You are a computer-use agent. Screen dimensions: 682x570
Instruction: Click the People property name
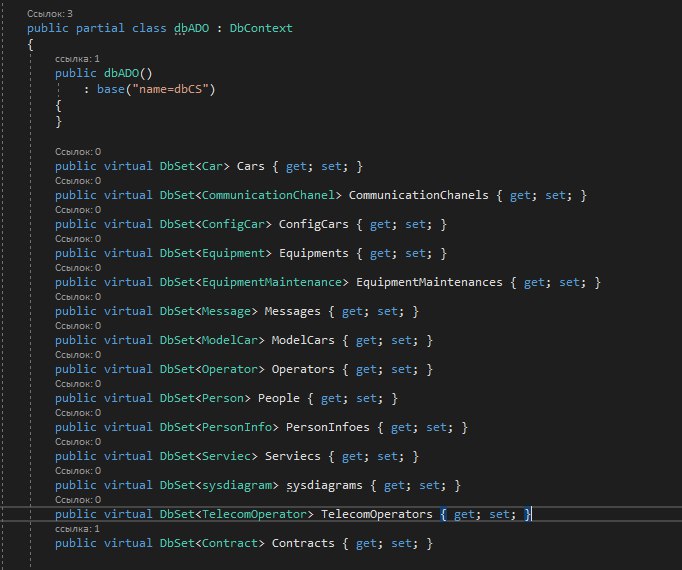tap(278, 398)
